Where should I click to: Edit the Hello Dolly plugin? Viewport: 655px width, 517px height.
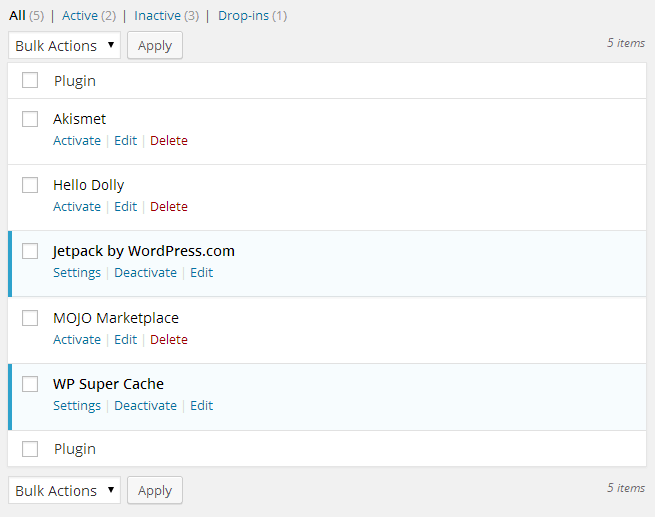coord(126,207)
